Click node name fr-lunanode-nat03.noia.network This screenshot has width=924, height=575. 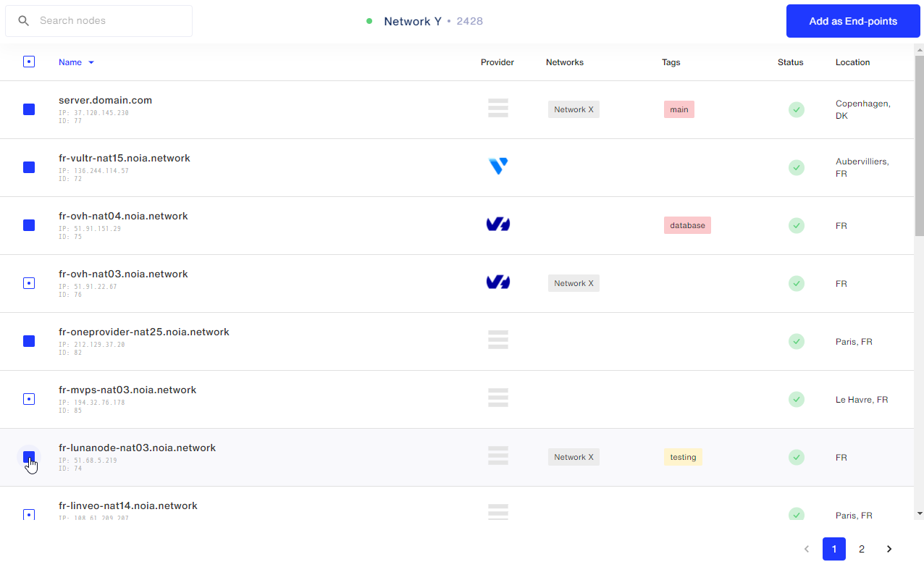[137, 448]
